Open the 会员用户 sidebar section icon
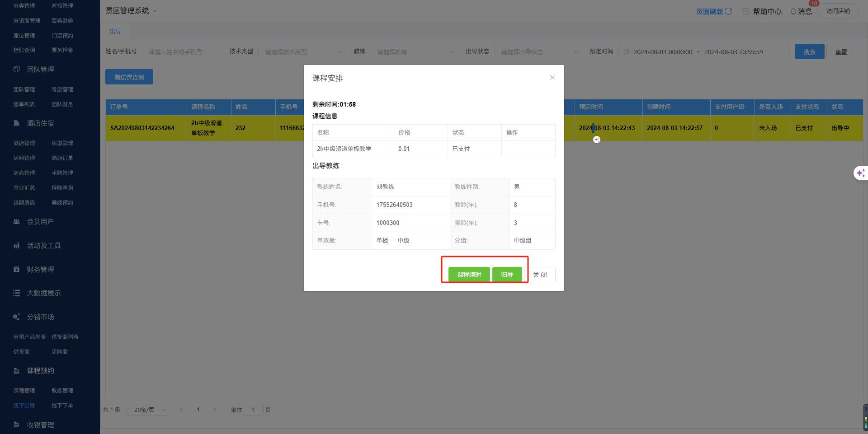 17,222
